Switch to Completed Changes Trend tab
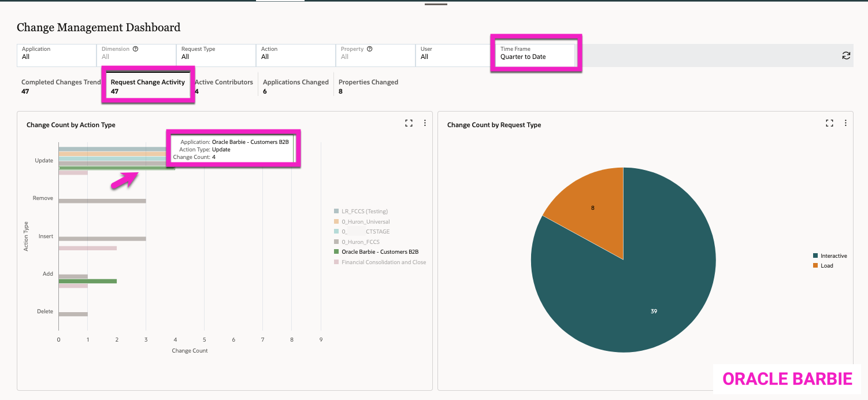868x400 pixels. [60, 86]
